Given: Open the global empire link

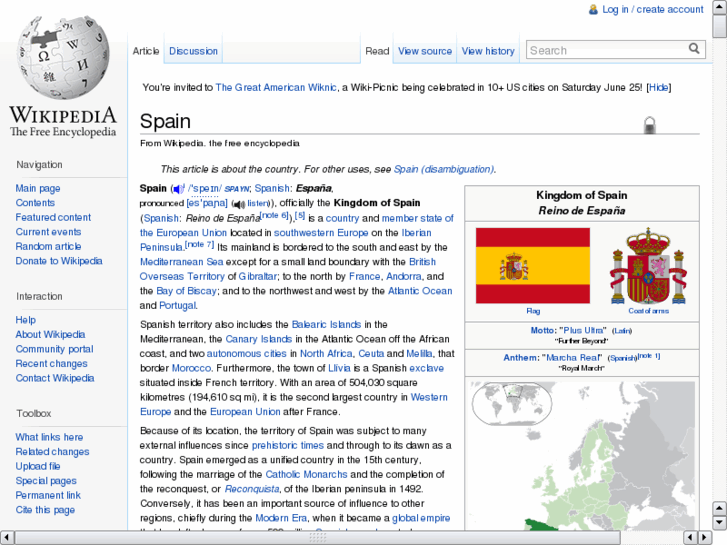Looking at the screenshot, I should [x=421, y=518].
